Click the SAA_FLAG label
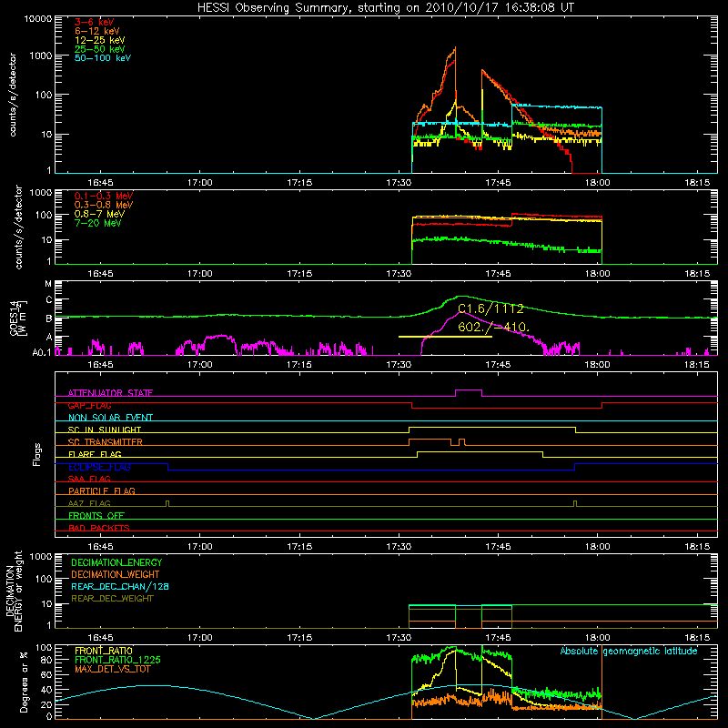The image size is (728, 728). click(x=89, y=479)
